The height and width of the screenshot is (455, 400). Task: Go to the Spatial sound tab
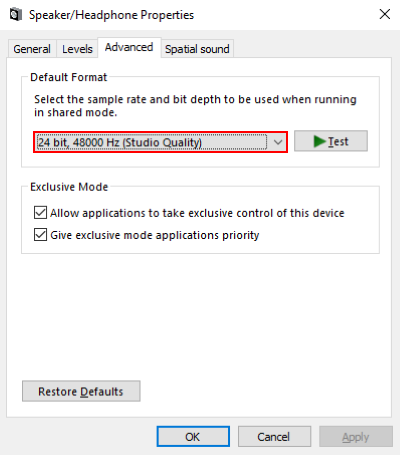[x=197, y=49]
